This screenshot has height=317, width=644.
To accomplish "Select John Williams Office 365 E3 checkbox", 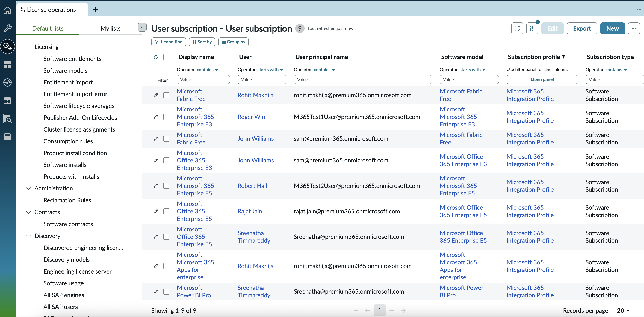I will (x=166, y=160).
